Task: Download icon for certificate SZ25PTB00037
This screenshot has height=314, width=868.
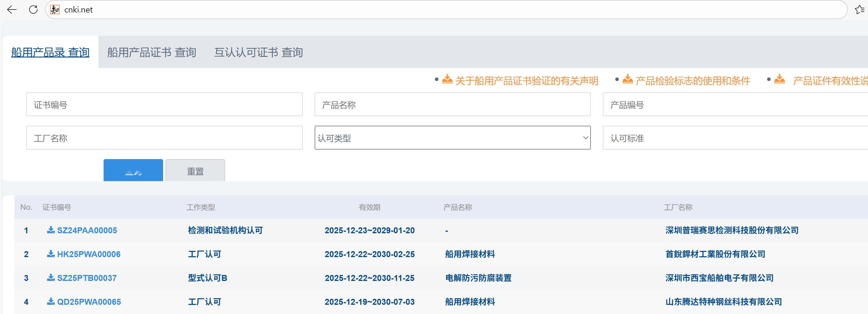Action: (x=51, y=278)
